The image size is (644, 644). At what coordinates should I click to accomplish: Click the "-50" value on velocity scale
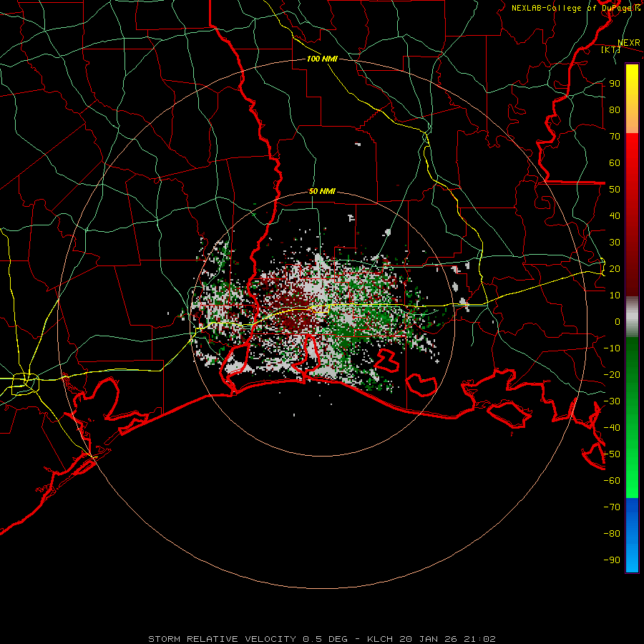coord(612,454)
